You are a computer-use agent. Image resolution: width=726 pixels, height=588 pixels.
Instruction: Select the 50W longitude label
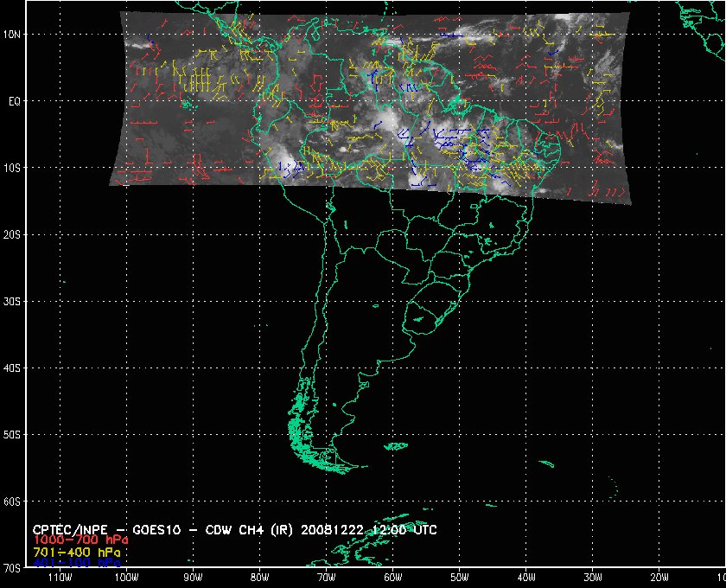pos(460,578)
